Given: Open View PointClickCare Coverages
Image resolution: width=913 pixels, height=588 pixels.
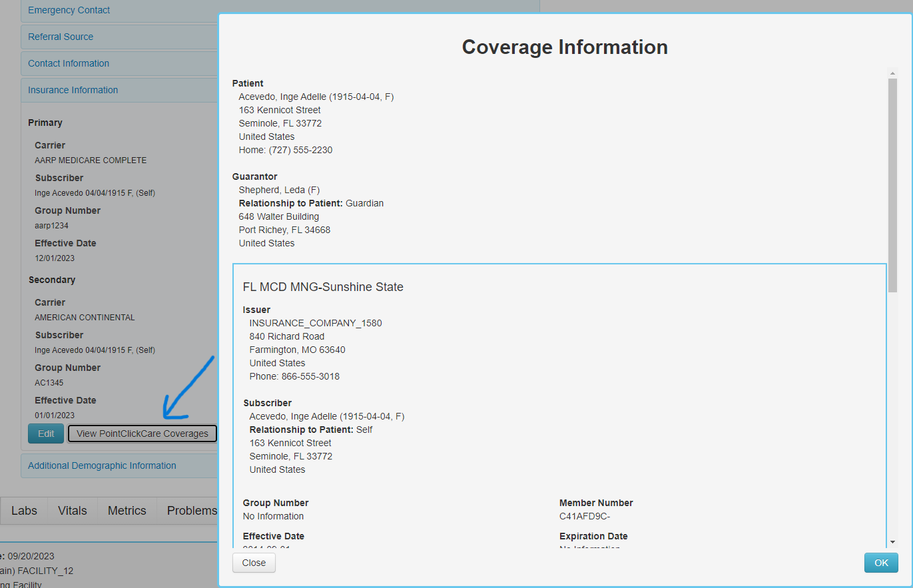Looking at the screenshot, I should pos(142,434).
